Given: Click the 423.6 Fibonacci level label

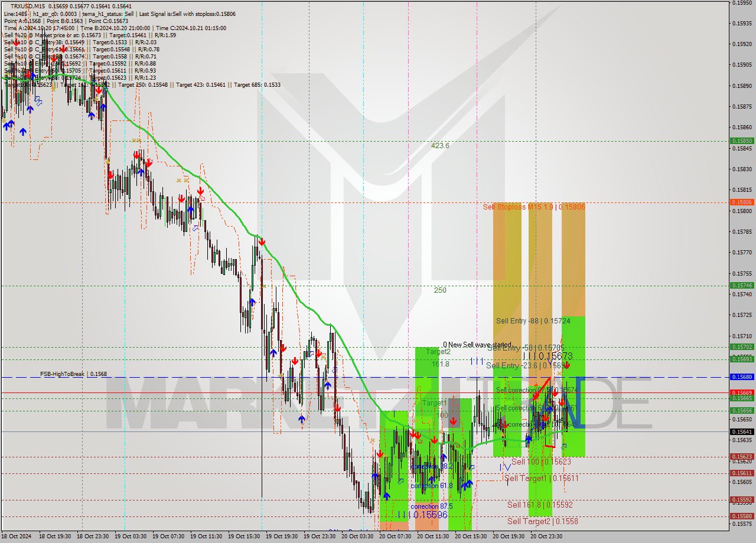Looking at the screenshot, I should (x=440, y=145).
